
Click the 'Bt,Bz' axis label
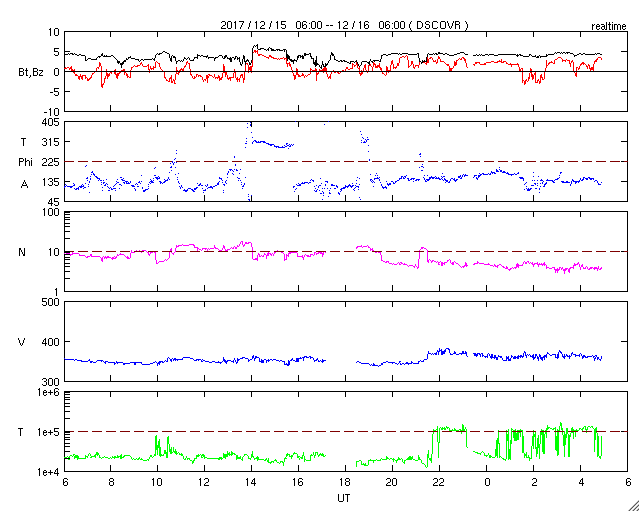point(31,72)
